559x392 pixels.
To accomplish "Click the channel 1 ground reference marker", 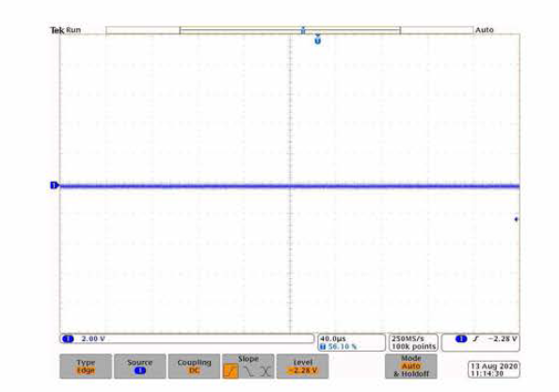I will tap(55, 185).
